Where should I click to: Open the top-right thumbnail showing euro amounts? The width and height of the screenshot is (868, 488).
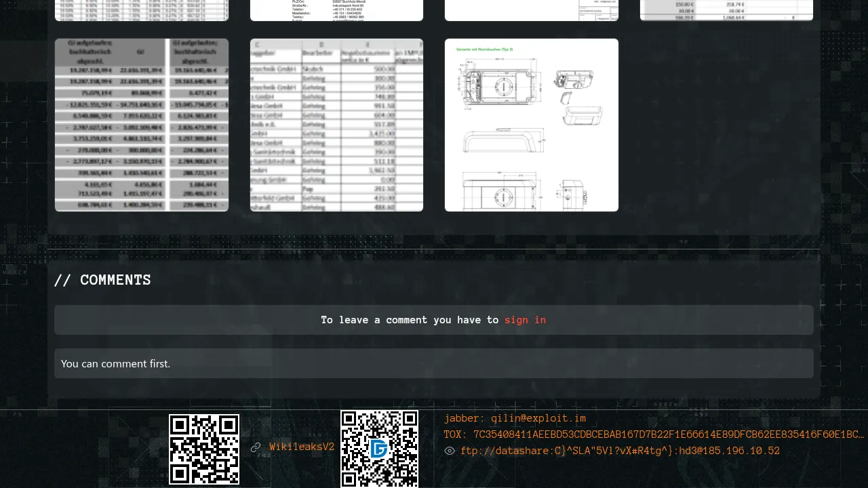(x=726, y=10)
